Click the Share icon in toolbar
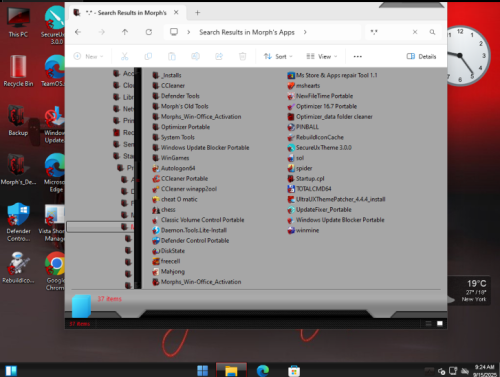 219,56
